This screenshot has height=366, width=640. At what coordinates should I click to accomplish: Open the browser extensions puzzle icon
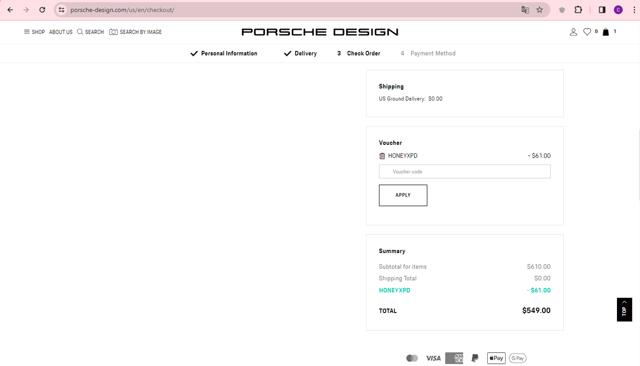(578, 10)
